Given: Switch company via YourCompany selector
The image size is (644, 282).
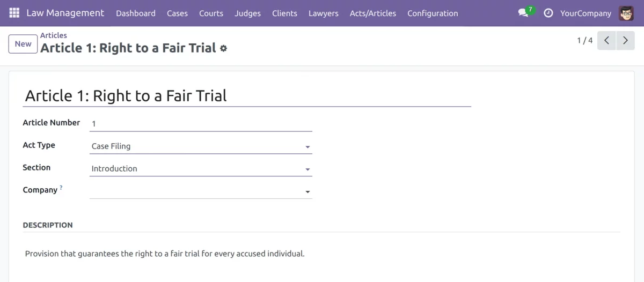Looking at the screenshot, I should pos(586,13).
